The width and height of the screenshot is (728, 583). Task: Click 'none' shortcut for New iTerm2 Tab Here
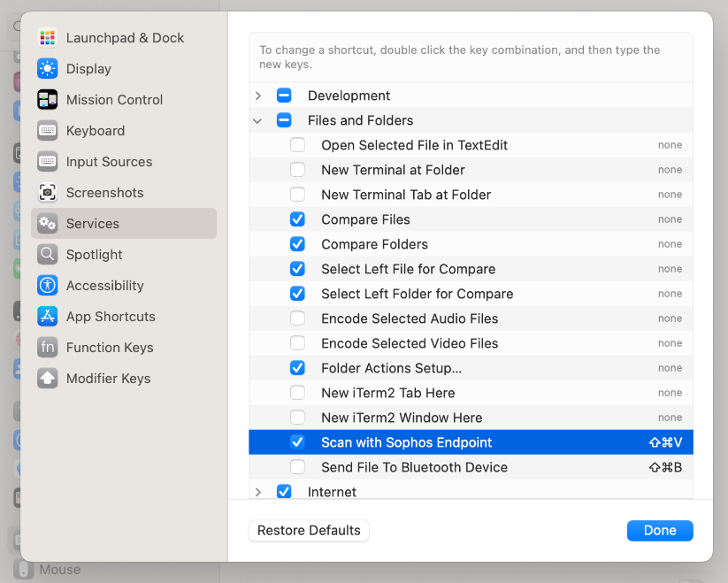pyautogui.click(x=670, y=393)
